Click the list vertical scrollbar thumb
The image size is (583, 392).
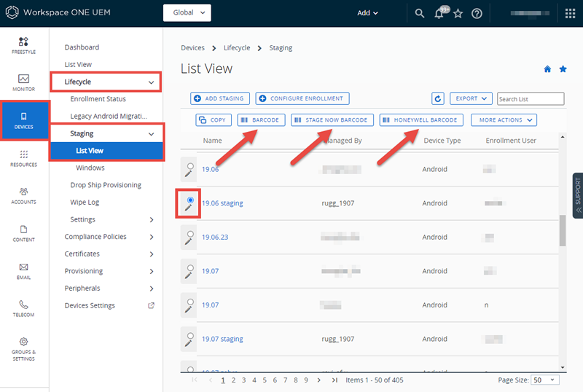[563, 230]
